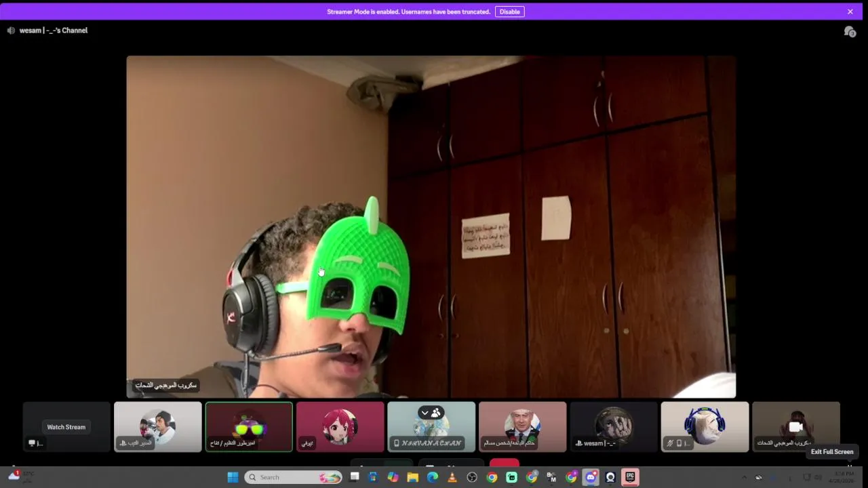Click the taskbar Search box
The image size is (868, 488).
pyautogui.click(x=293, y=477)
